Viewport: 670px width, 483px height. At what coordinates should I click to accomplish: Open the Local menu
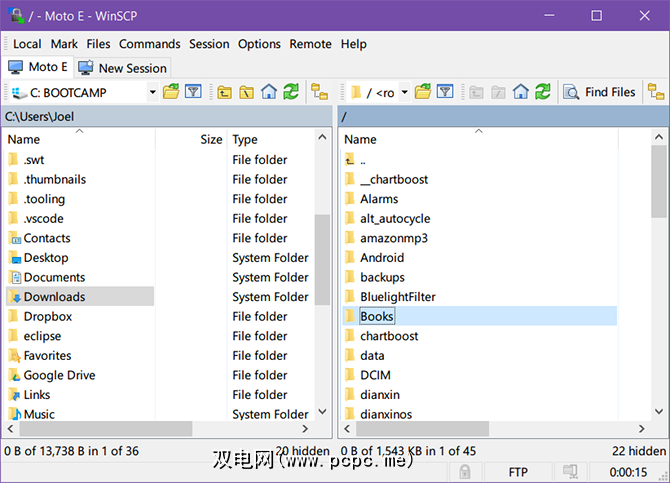point(27,44)
